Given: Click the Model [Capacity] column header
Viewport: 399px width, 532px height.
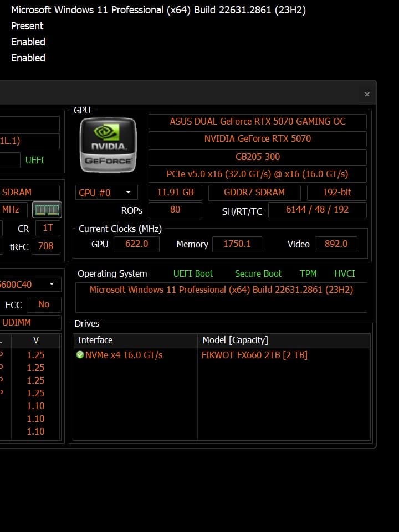Looking at the screenshot, I should pyautogui.click(x=283, y=340).
